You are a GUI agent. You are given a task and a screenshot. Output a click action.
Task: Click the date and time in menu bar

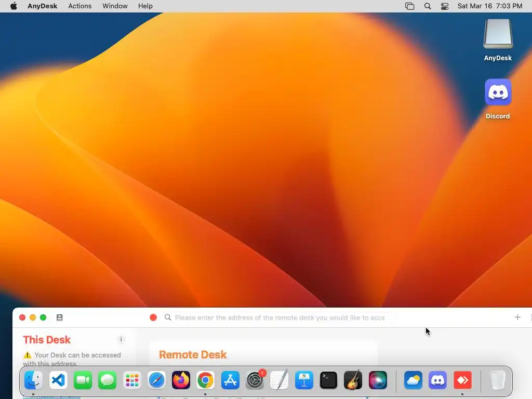click(x=490, y=6)
